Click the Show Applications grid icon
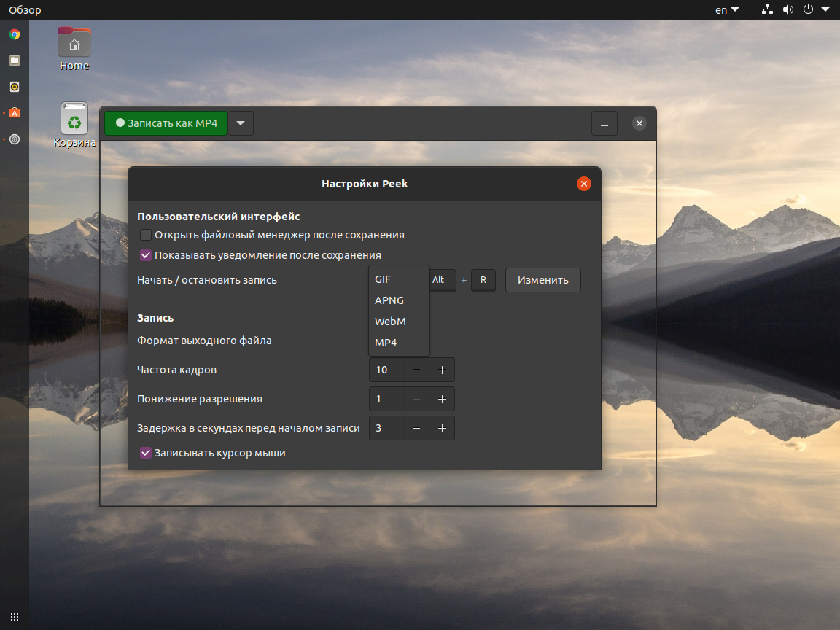 coord(15,616)
